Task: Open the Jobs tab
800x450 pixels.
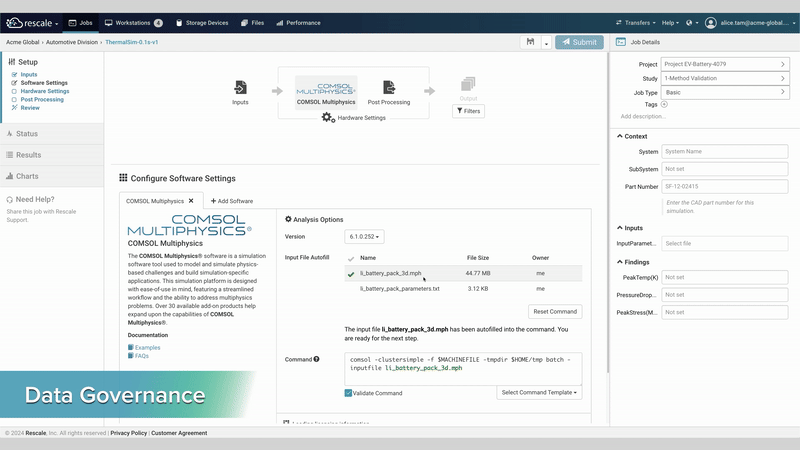Action: [x=81, y=23]
